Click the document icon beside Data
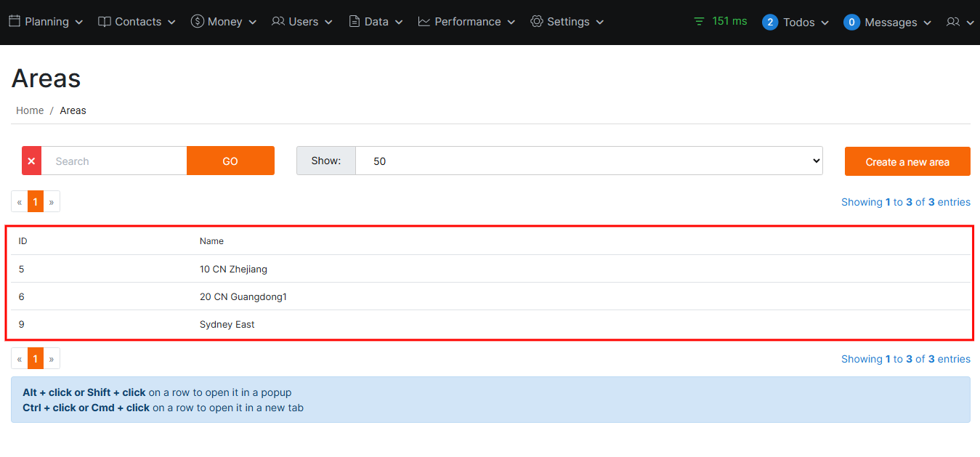The height and width of the screenshot is (457, 980). point(355,22)
